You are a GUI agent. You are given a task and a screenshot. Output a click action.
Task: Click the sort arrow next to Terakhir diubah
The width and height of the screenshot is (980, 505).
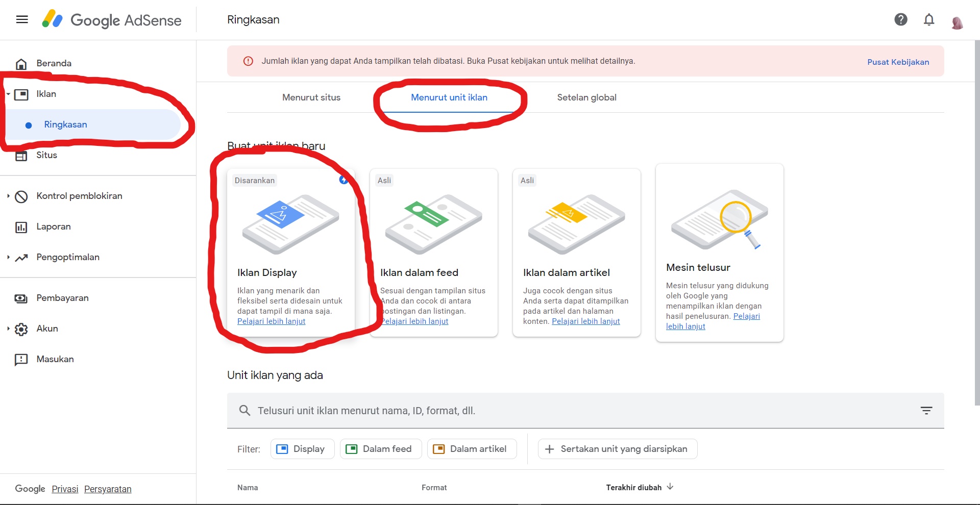pyautogui.click(x=670, y=487)
